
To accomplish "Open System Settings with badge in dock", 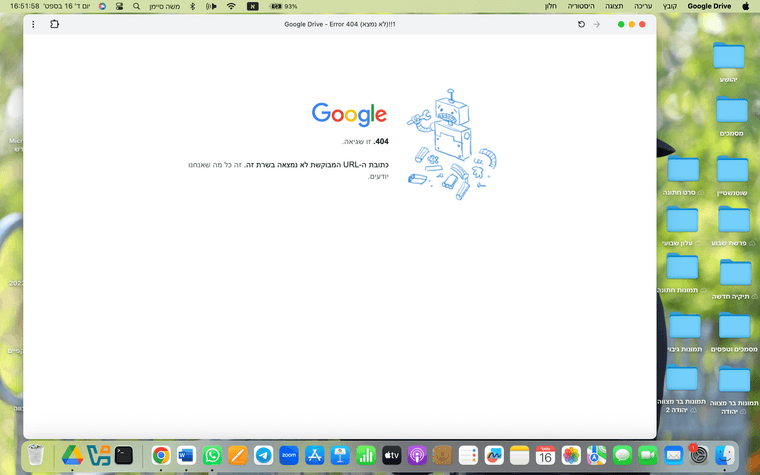I will coord(699,456).
